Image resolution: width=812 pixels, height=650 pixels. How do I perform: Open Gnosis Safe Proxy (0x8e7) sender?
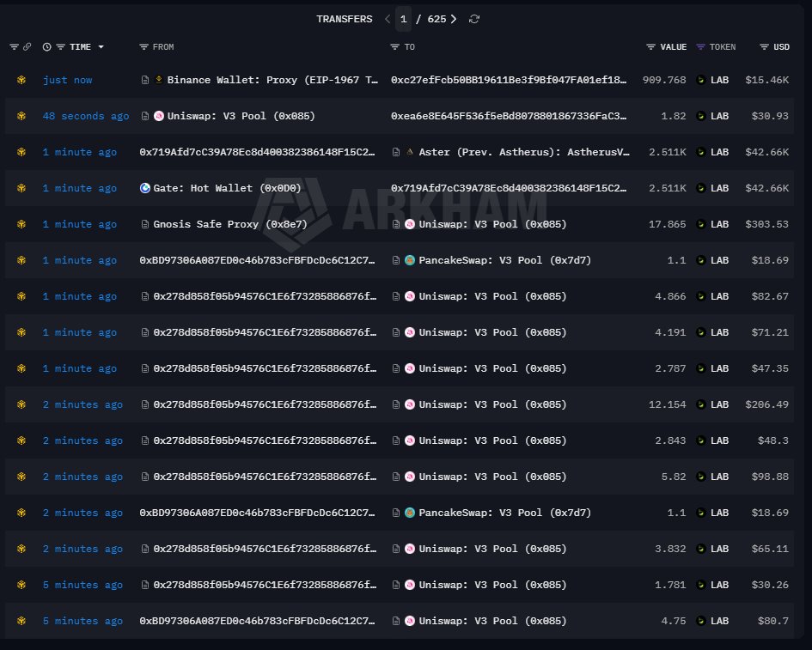click(x=230, y=225)
